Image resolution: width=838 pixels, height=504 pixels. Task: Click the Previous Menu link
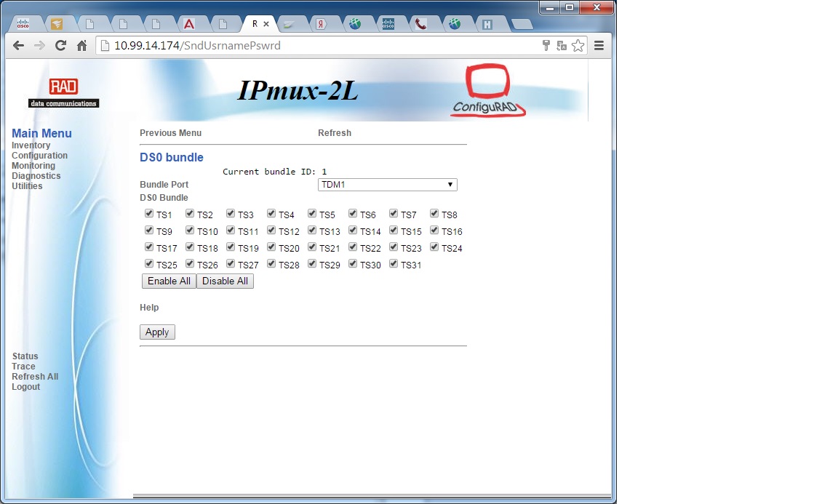(170, 133)
